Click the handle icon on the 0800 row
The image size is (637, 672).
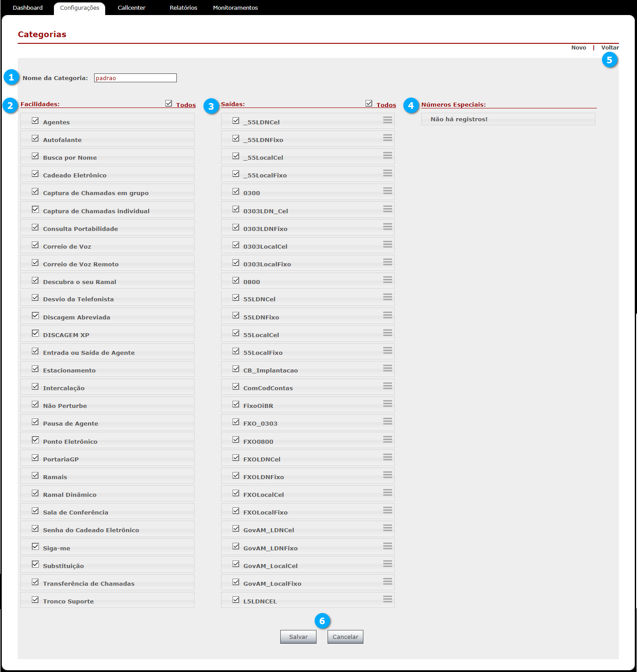tap(388, 280)
